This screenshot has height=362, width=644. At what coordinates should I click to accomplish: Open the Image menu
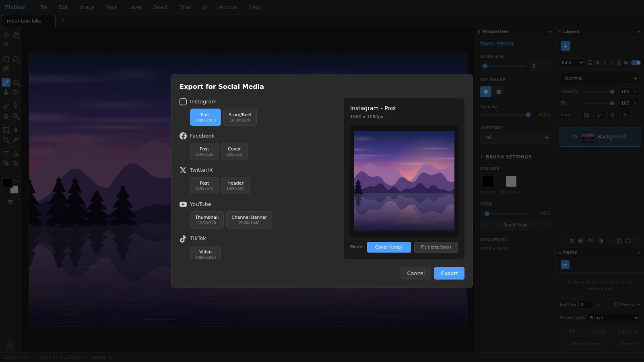87,7
